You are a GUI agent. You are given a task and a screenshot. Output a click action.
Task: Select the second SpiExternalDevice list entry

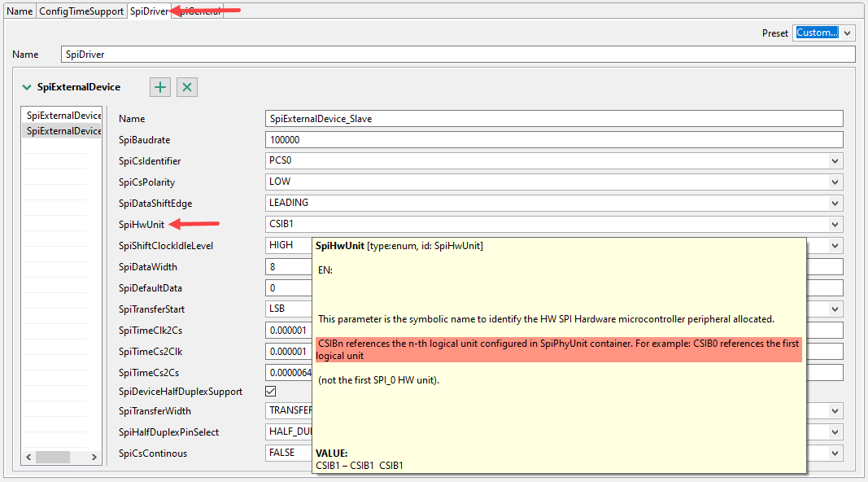pyautogui.click(x=62, y=130)
